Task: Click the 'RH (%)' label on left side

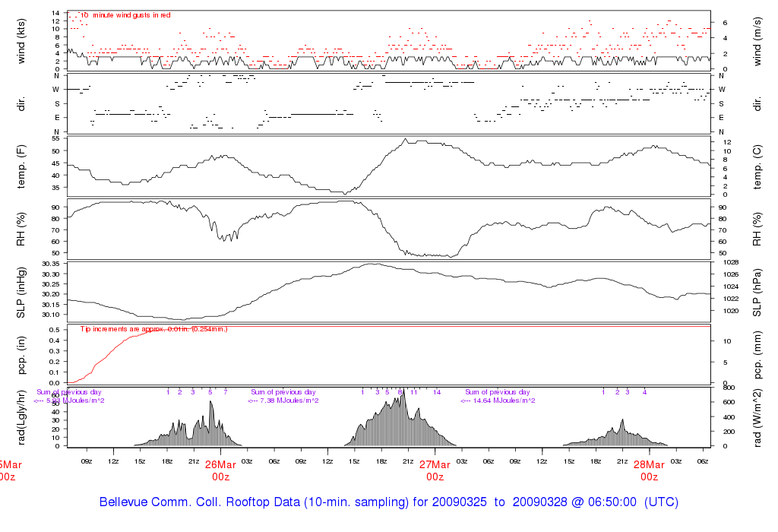Action: (21, 230)
